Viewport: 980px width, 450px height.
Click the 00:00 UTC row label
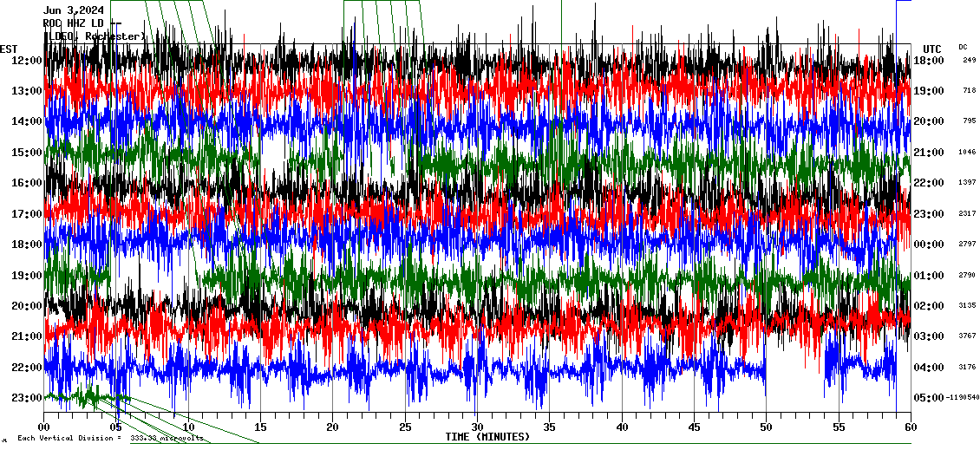click(x=929, y=245)
